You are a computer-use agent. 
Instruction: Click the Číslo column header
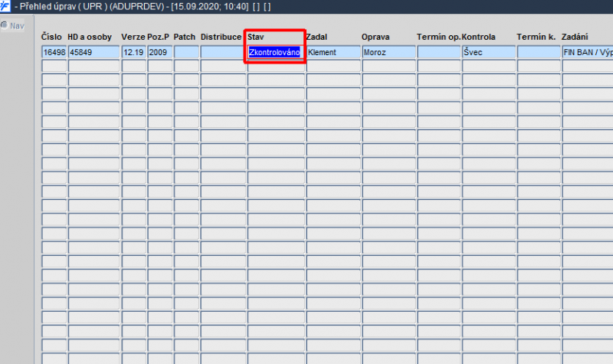click(51, 37)
